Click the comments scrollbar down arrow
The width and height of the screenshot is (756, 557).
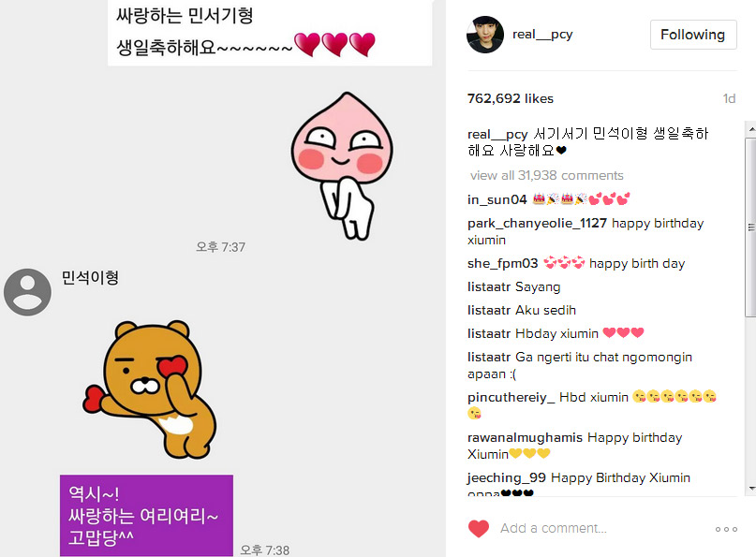tap(751, 489)
